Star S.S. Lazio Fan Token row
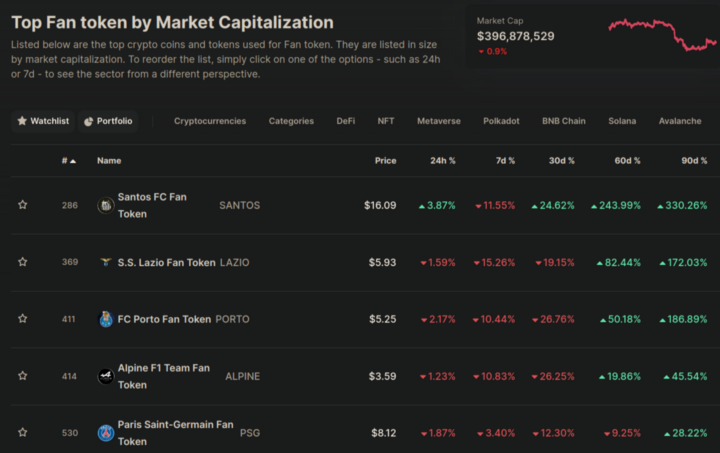This screenshot has height=453, width=720. click(22, 262)
